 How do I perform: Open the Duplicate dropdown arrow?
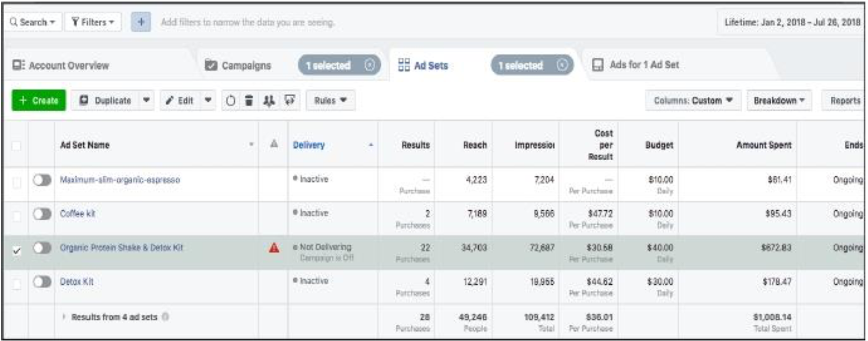146,101
